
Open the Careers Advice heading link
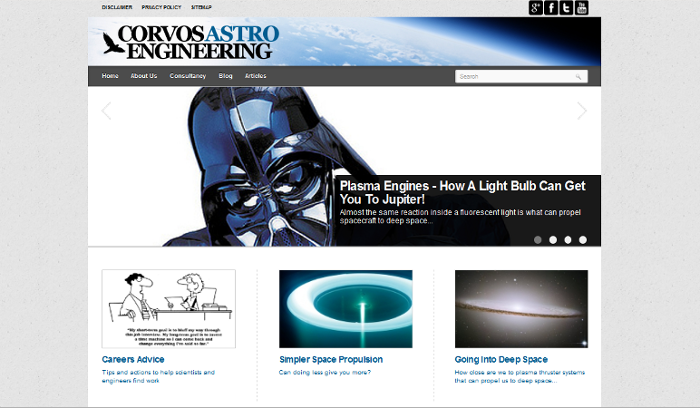pos(133,359)
